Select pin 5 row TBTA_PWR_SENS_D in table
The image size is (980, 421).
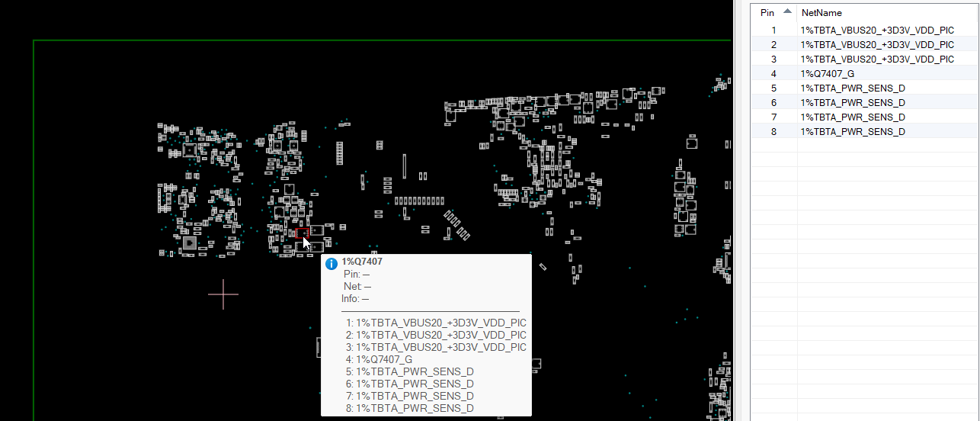pos(864,88)
